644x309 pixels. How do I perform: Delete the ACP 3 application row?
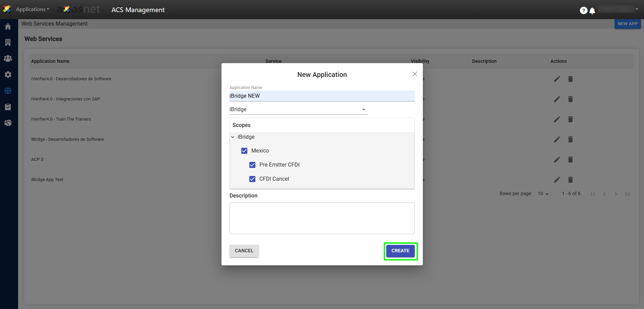click(x=570, y=160)
